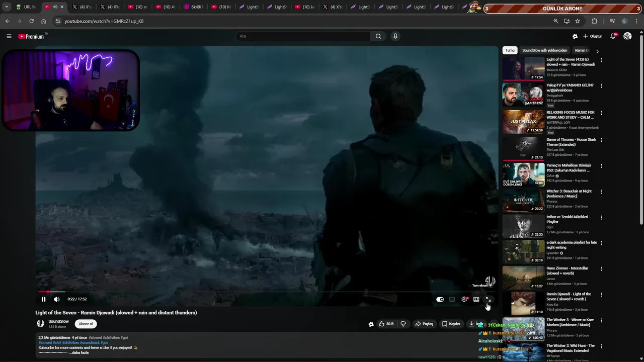The height and width of the screenshot is (362, 644).
Task: Enter full screen mode
Action: point(488,299)
